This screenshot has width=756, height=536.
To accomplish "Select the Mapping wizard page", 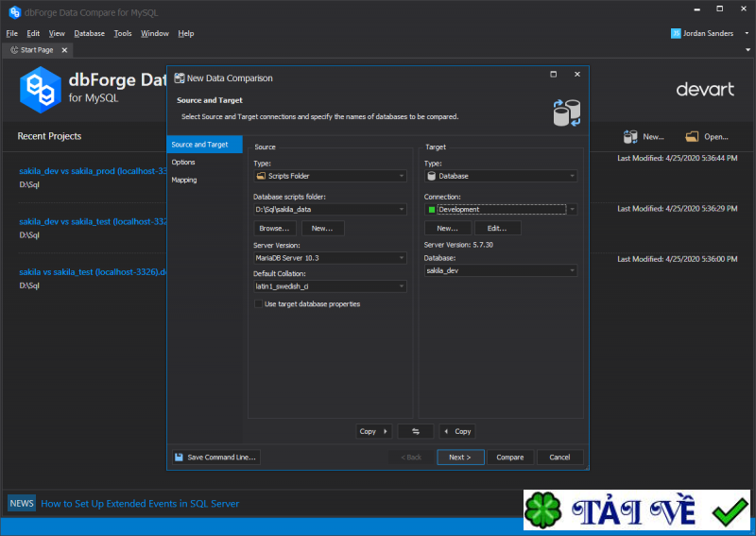I will (x=184, y=180).
